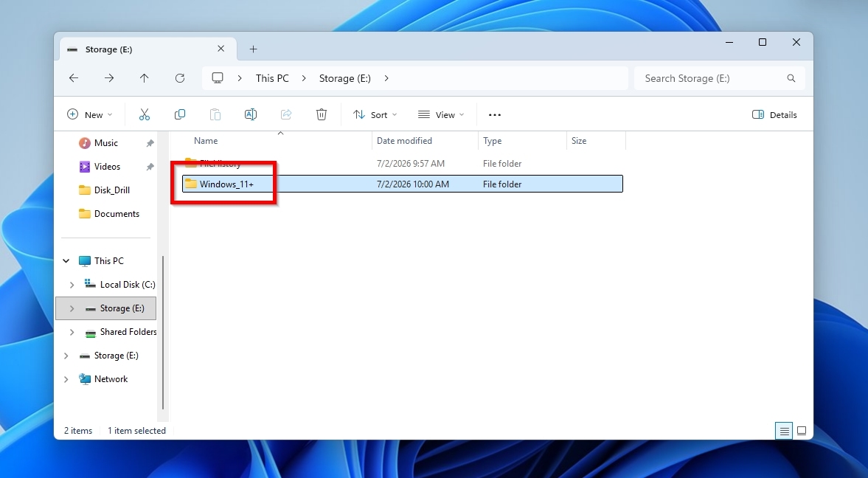Image resolution: width=868 pixels, height=478 pixels.
Task: Select the Storage (E:) window tab
Action: tap(148, 49)
